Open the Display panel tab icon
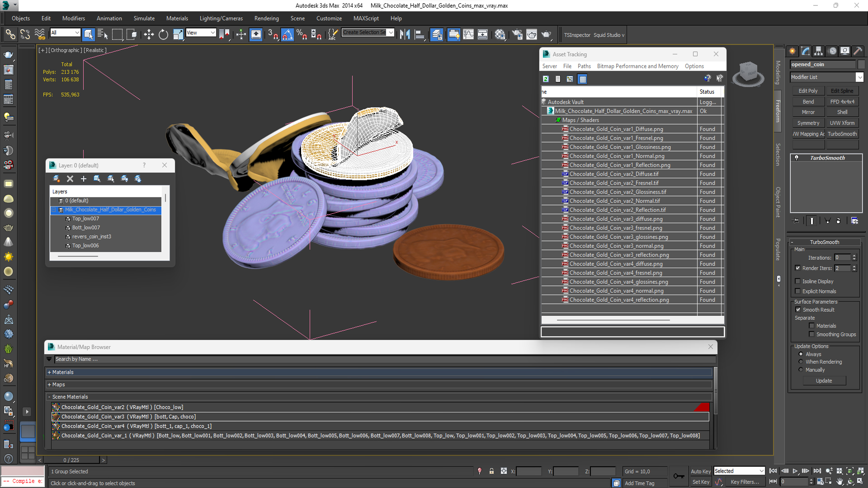 844,51
